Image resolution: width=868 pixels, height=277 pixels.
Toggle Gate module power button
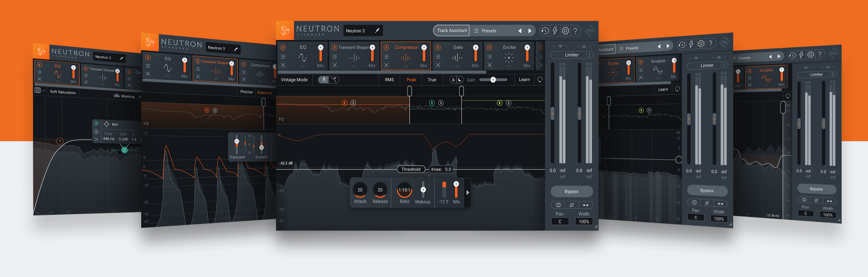coord(438,48)
